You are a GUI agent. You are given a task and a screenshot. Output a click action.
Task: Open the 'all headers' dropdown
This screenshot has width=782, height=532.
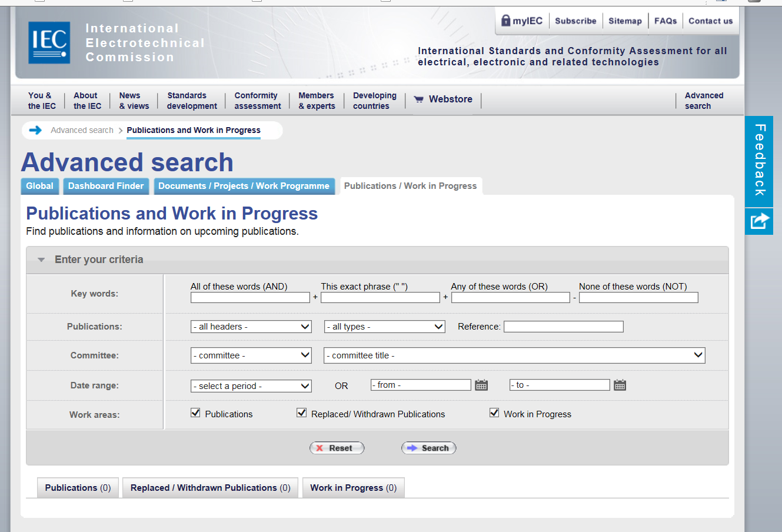[x=251, y=327]
